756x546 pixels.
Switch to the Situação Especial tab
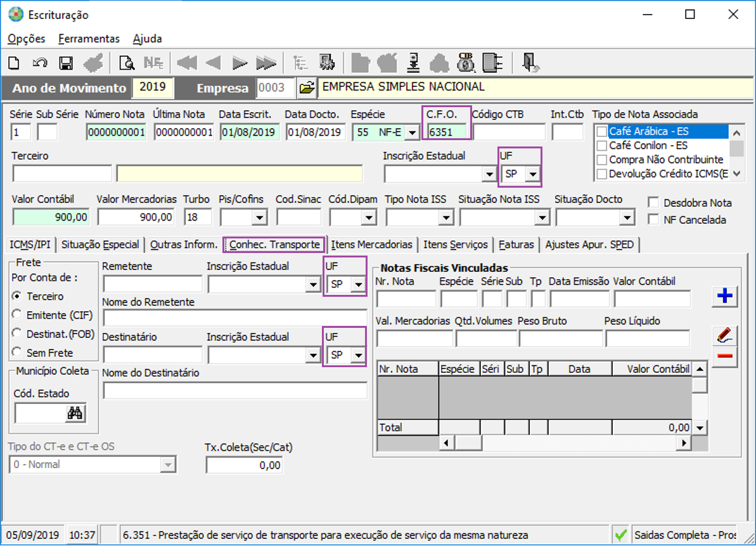tap(100, 245)
